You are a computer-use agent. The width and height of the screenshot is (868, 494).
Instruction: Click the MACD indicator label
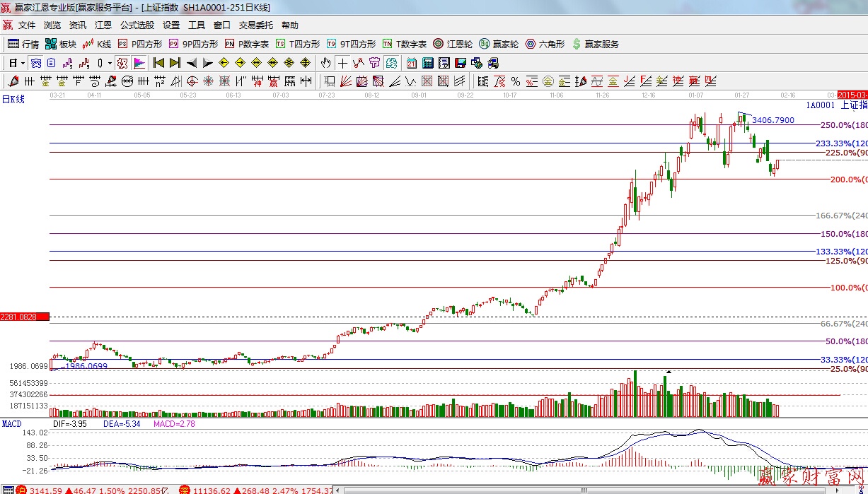[12, 424]
